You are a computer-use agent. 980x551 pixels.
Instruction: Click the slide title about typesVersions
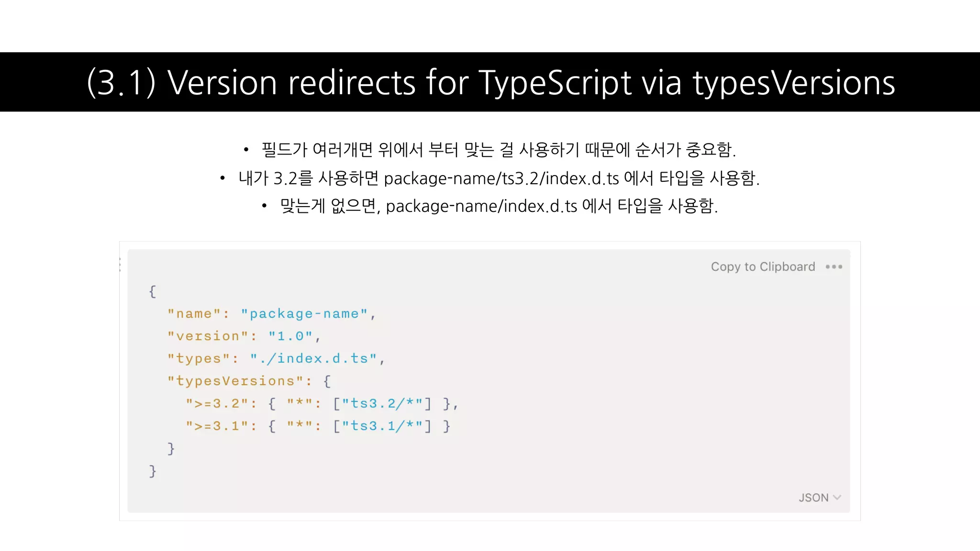point(490,82)
